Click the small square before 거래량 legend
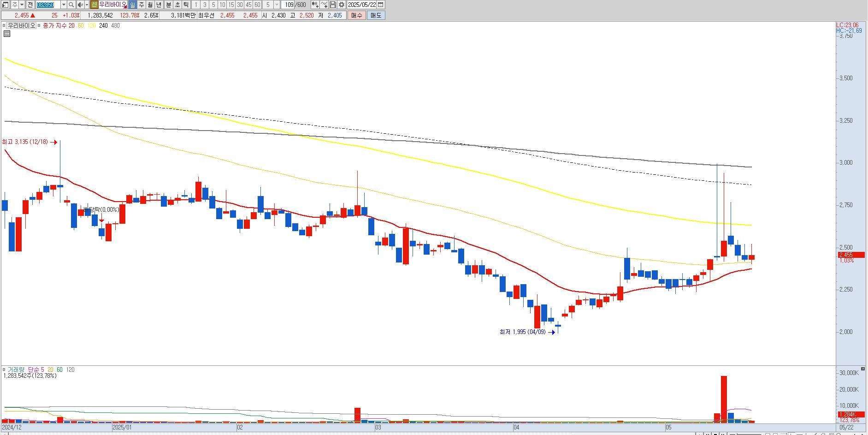 pyautogui.click(x=4, y=369)
